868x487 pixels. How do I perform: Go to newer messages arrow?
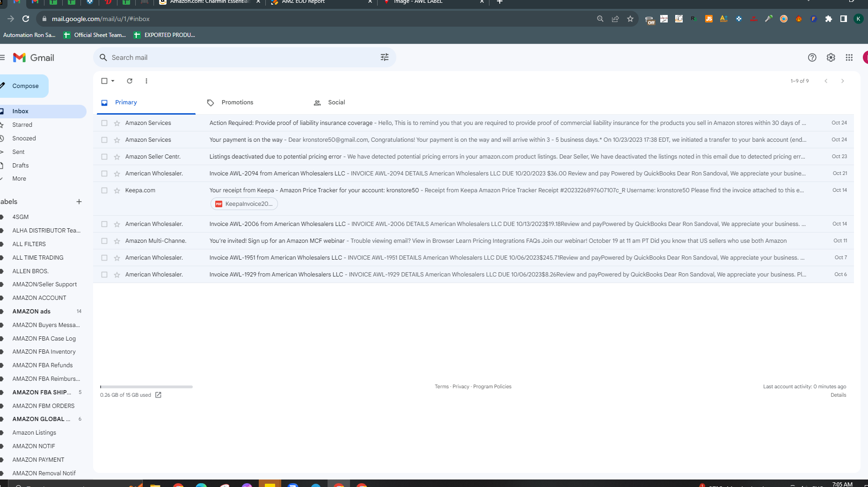826,81
